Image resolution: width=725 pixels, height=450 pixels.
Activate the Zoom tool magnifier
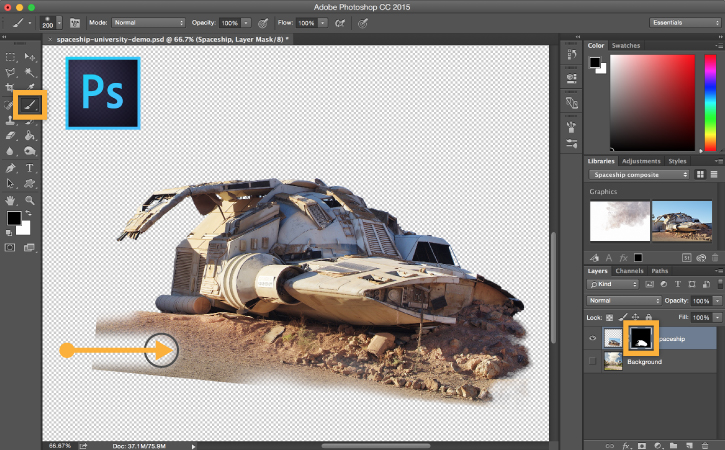click(30, 200)
